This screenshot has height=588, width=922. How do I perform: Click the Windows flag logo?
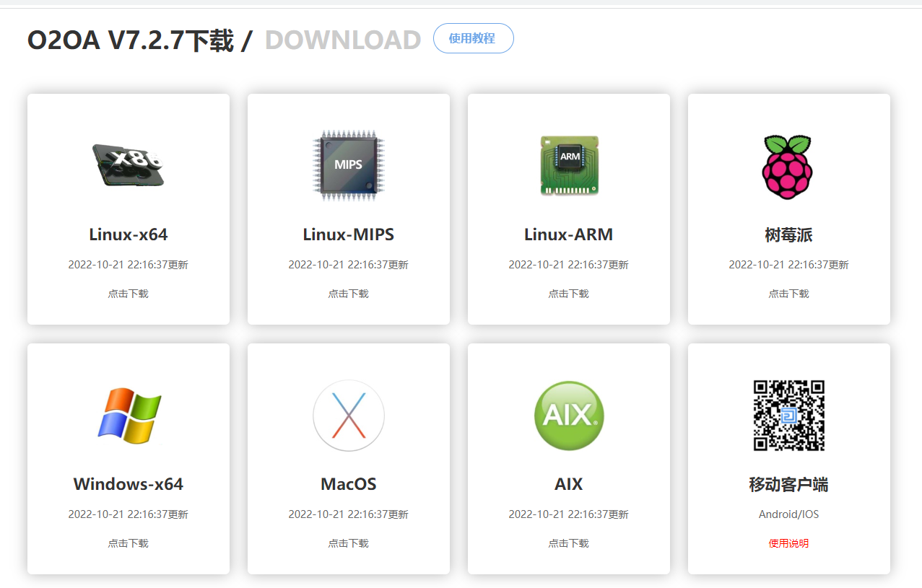coord(129,416)
